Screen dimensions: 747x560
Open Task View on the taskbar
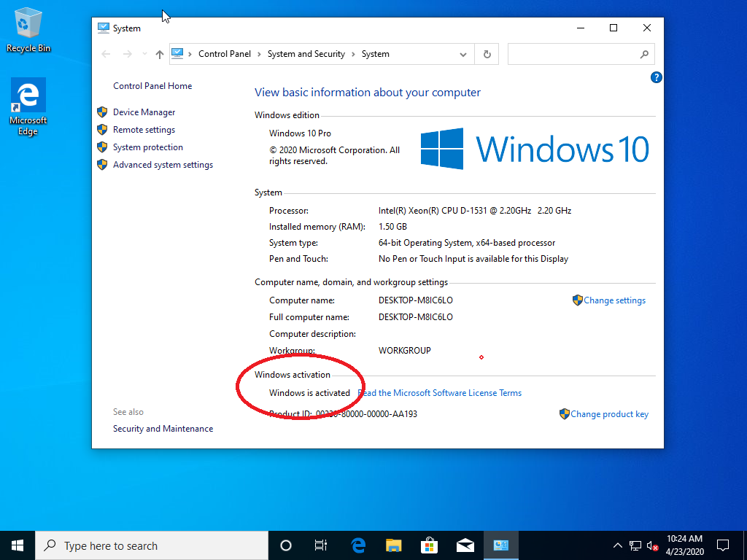click(x=321, y=545)
